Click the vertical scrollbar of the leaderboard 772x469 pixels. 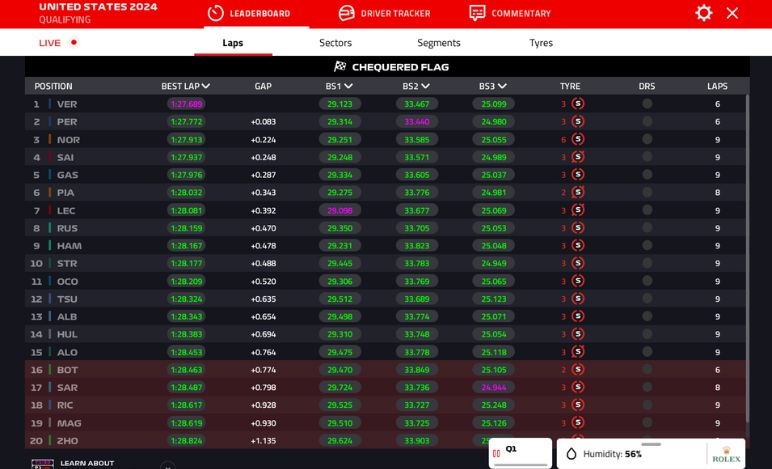pyautogui.click(x=746, y=250)
